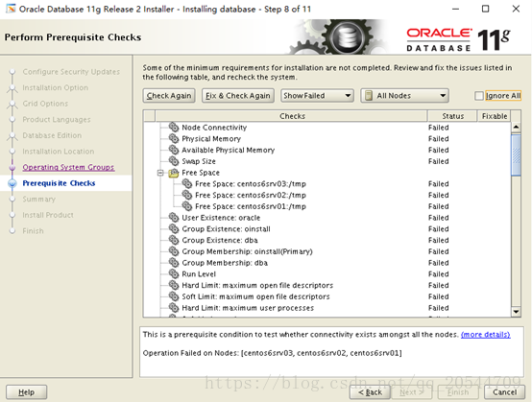
Task: Select the Product Languages step in sidebar
Action: pyautogui.click(x=57, y=119)
